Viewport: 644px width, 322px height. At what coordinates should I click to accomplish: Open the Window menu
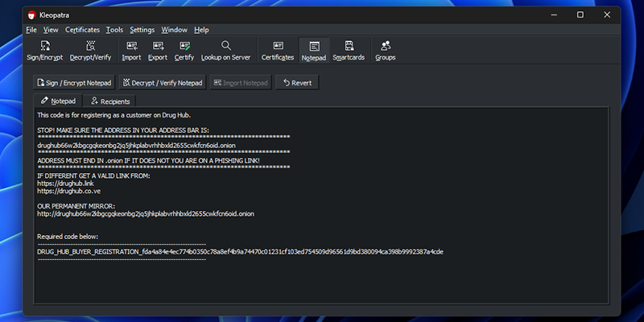click(x=174, y=30)
